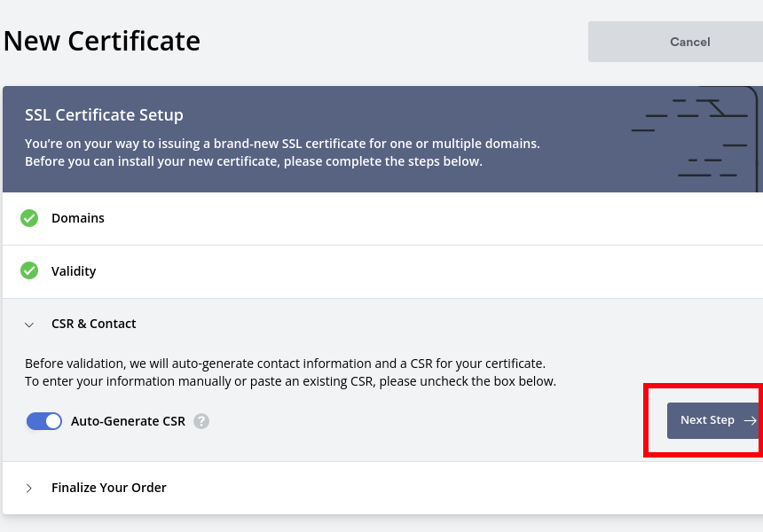
Task: Click the arrow icon in Next Step
Action: (x=750, y=421)
